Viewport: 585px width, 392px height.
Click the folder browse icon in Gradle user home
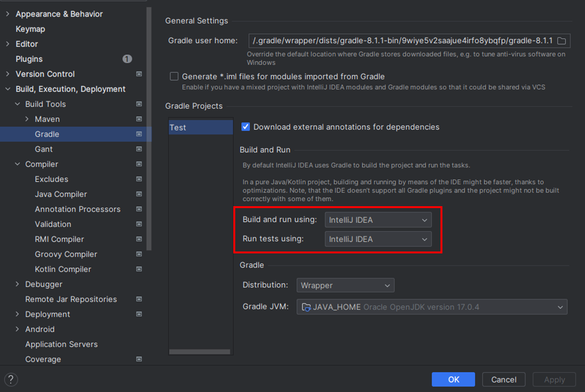click(x=562, y=41)
